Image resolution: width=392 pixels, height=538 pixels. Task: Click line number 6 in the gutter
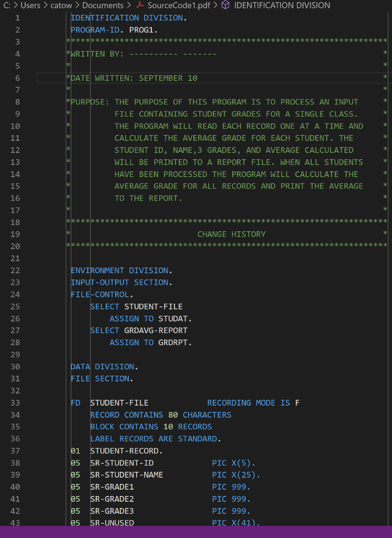17,78
